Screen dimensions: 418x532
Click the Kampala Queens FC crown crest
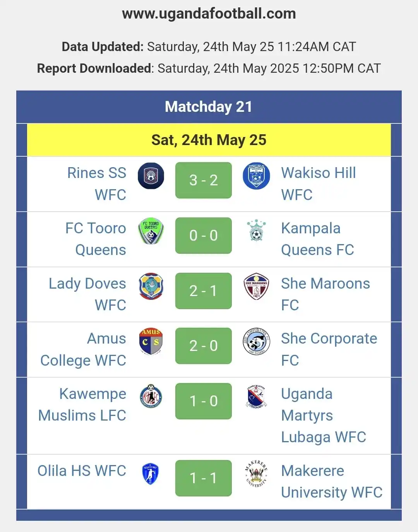[x=256, y=231]
